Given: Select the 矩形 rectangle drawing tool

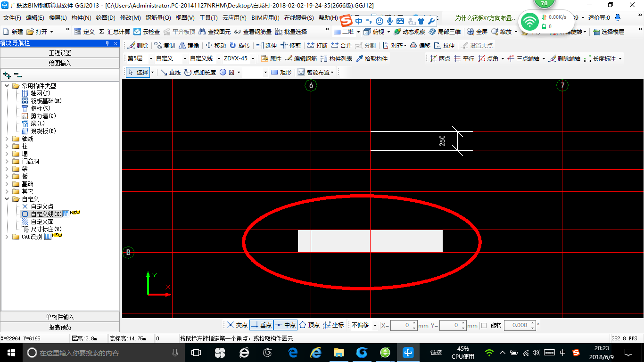Looking at the screenshot, I should (281, 72).
